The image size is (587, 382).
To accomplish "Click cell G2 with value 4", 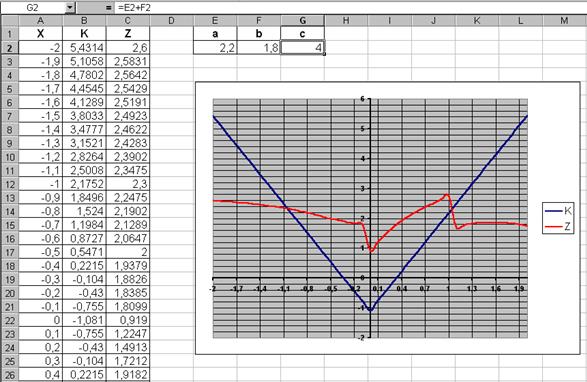I will coord(302,48).
